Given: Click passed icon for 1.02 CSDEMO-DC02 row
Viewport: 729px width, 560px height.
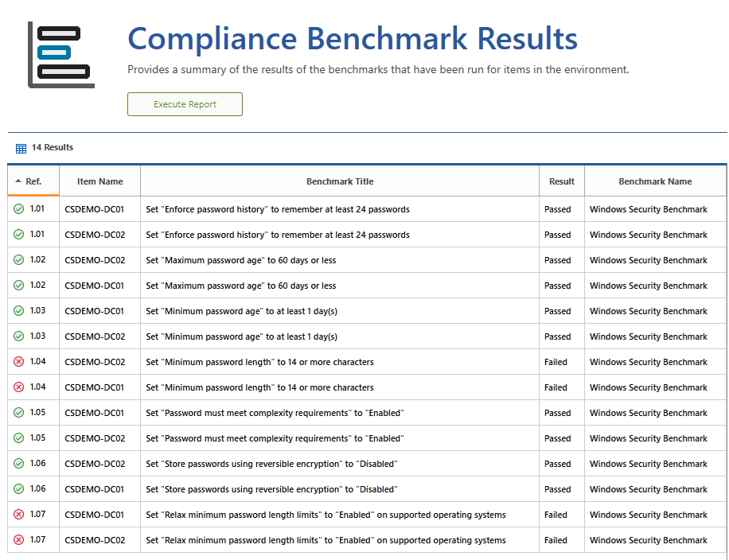Looking at the screenshot, I should pos(18,260).
